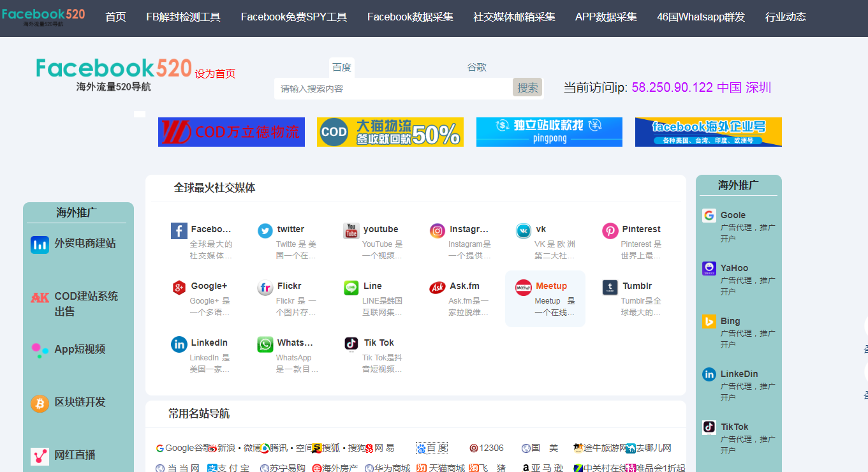Click the twitter bird icon

265,231
